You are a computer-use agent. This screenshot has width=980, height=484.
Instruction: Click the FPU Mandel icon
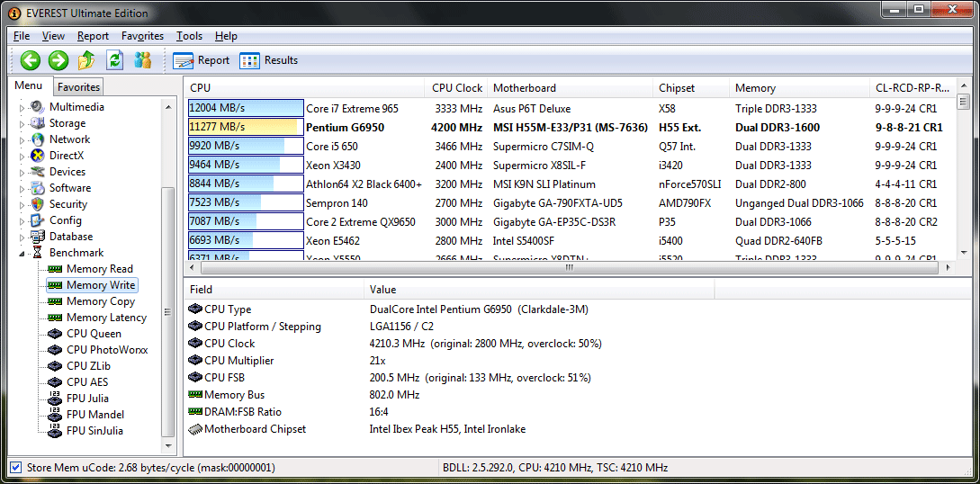point(55,414)
